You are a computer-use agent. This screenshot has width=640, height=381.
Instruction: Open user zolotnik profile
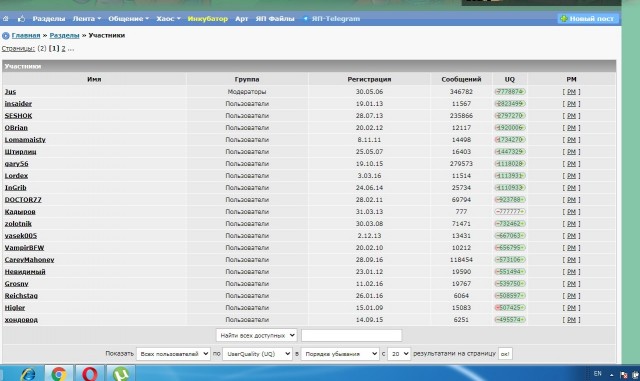(18, 224)
